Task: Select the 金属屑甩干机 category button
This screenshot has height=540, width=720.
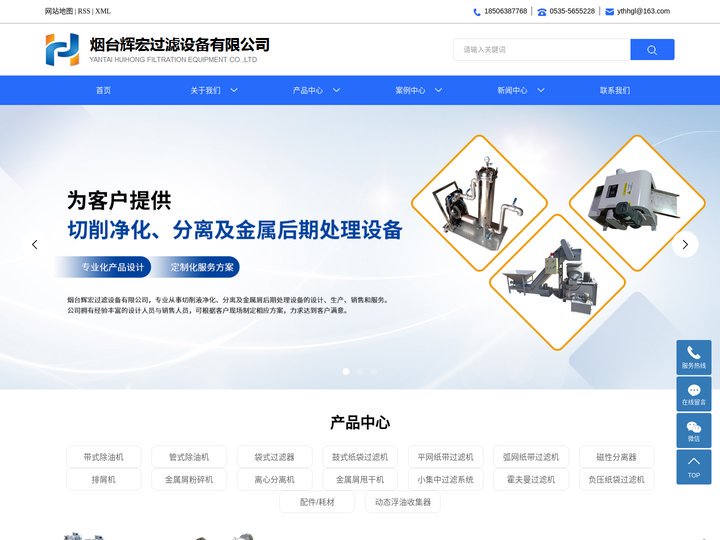Action: 360,479
